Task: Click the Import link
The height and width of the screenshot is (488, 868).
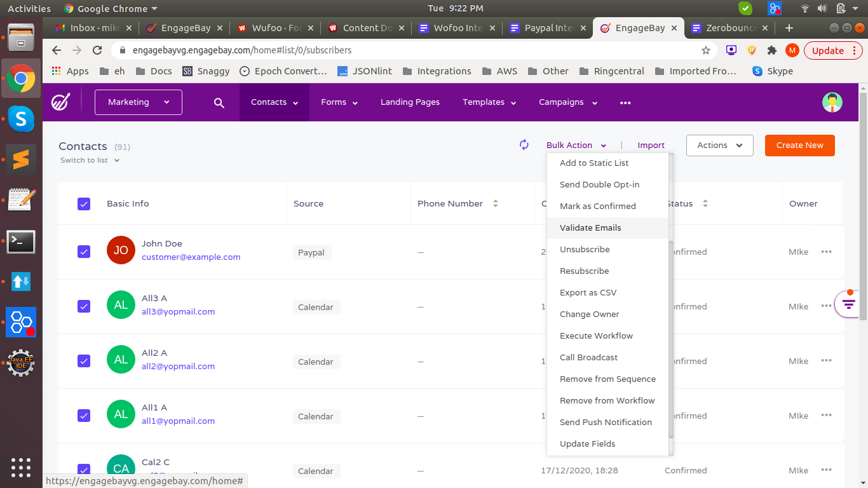Action: pyautogui.click(x=651, y=146)
